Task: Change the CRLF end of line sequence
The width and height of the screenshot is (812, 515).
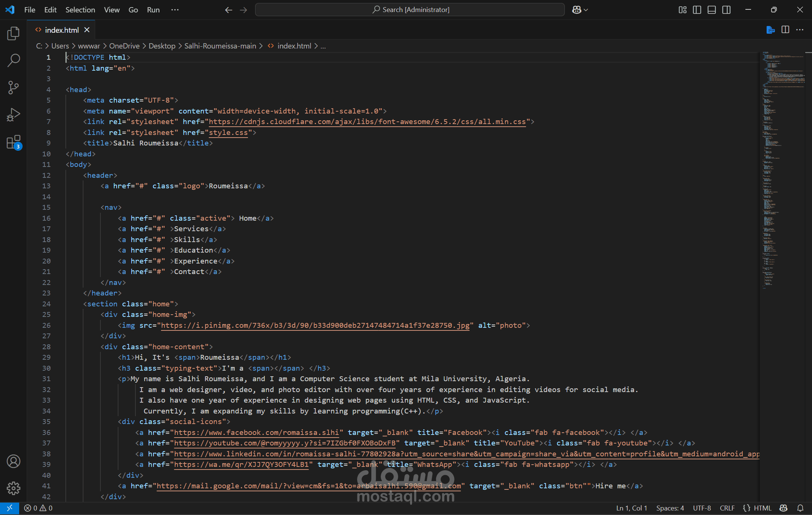Action: 727,508
